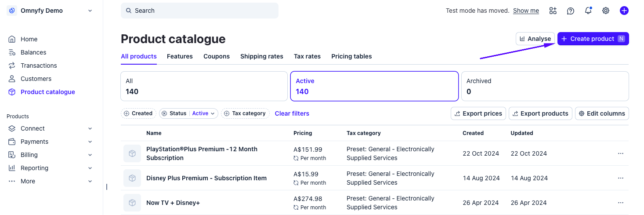The image size is (644, 215).
Task: Click the Create product button
Action: pos(593,39)
